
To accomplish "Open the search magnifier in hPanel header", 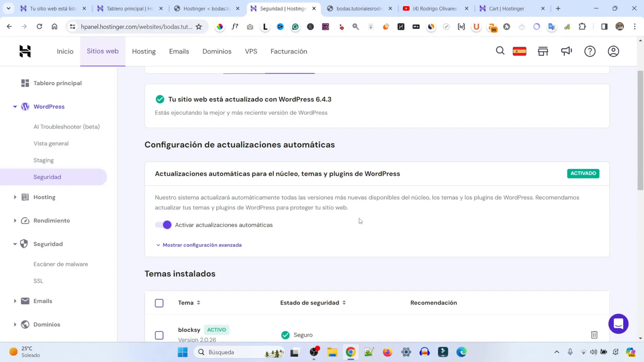I will point(500,51).
